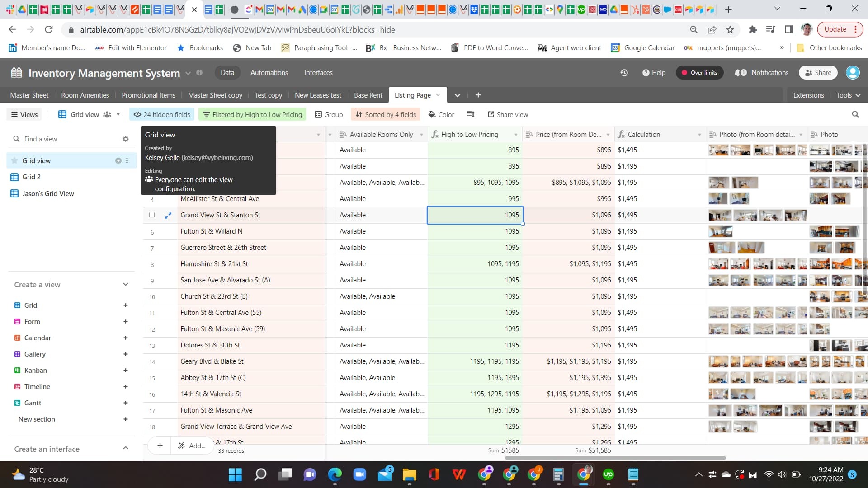Click the browser Update button
868x488 pixels.
pyautogui.click(x=840, y=29)
